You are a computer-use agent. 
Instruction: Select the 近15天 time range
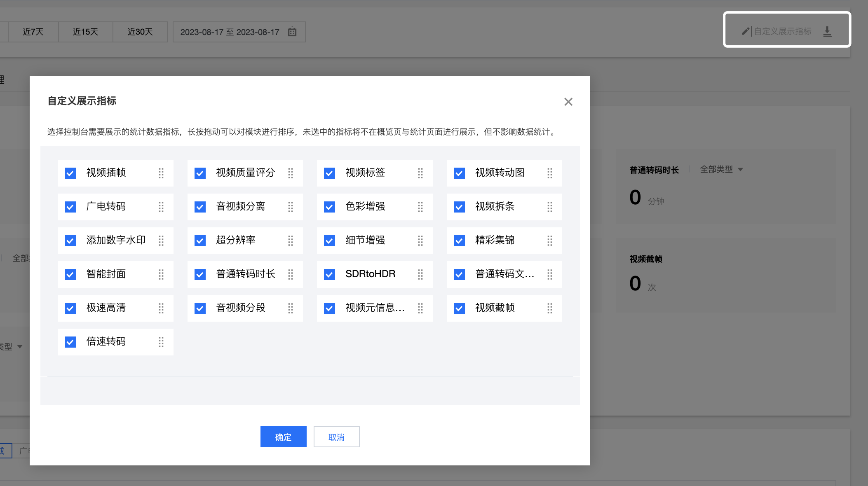(x=85, y=32)
